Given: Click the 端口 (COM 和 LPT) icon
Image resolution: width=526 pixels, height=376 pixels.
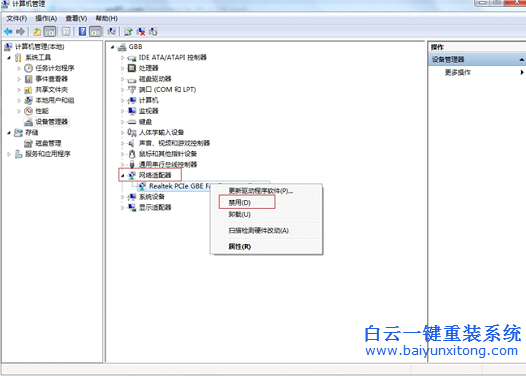Looking at the screenshot, I should 132,90.
